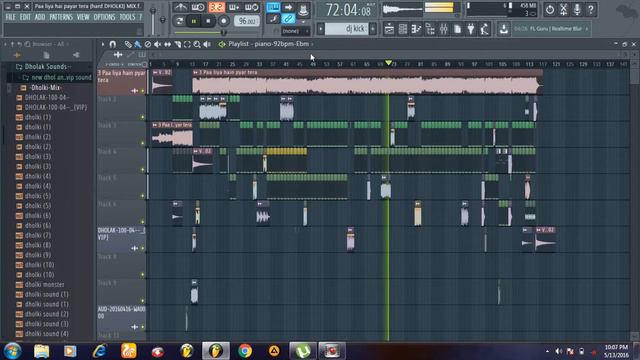Viewport: 640px width, 360px height.
Task: Select the playlist Delete tool
Action: (x=148, y=44)
